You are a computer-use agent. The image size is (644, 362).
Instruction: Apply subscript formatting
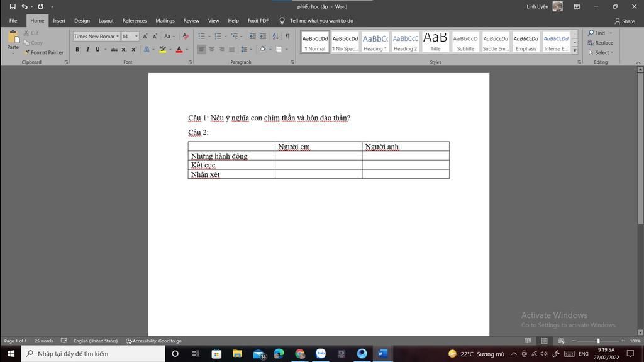[124, 49]
